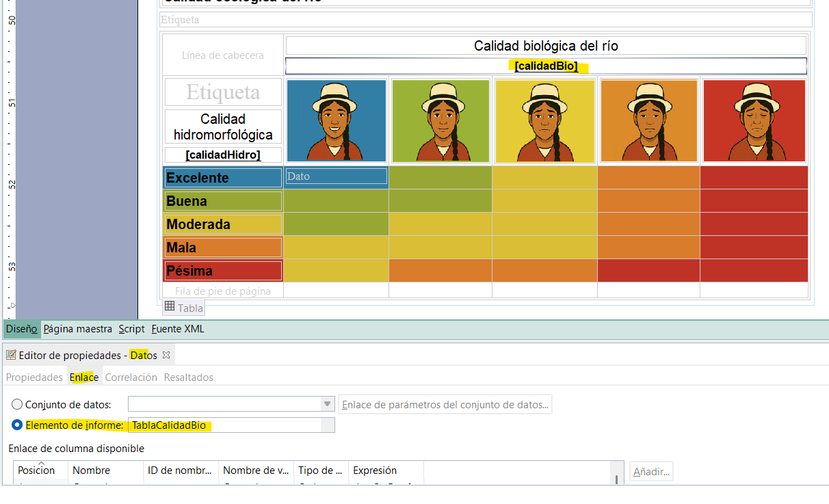This screenshot has width=829, height=504.
Task: Select the Elemento de informe radio button
Action: point(17,425)
